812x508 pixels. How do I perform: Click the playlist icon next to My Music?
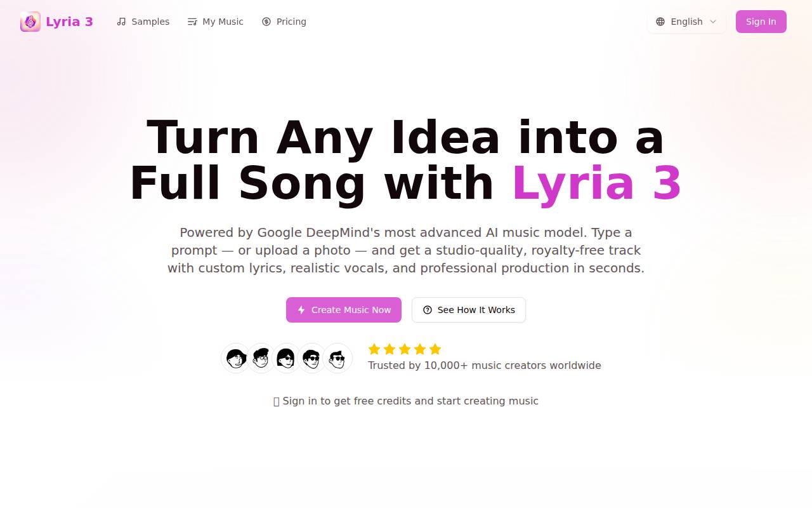coord(192,21)
